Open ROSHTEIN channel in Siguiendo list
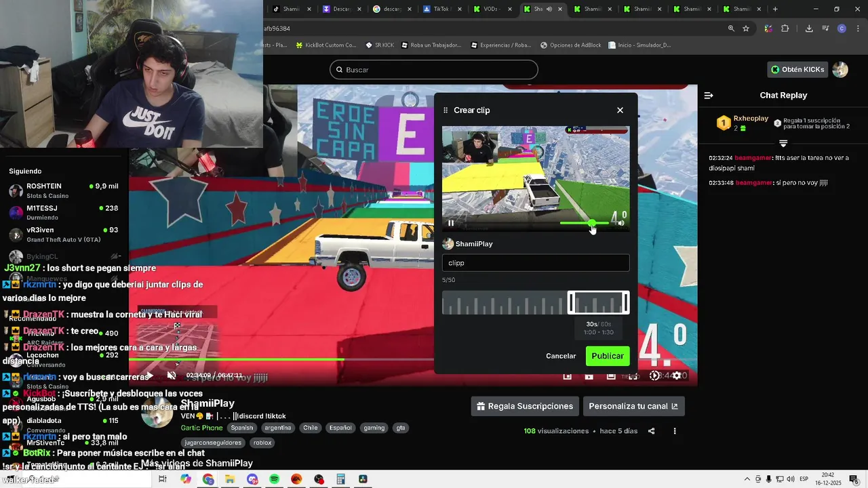Viewport: 868px width, 488px height. [x=64, y=190]
